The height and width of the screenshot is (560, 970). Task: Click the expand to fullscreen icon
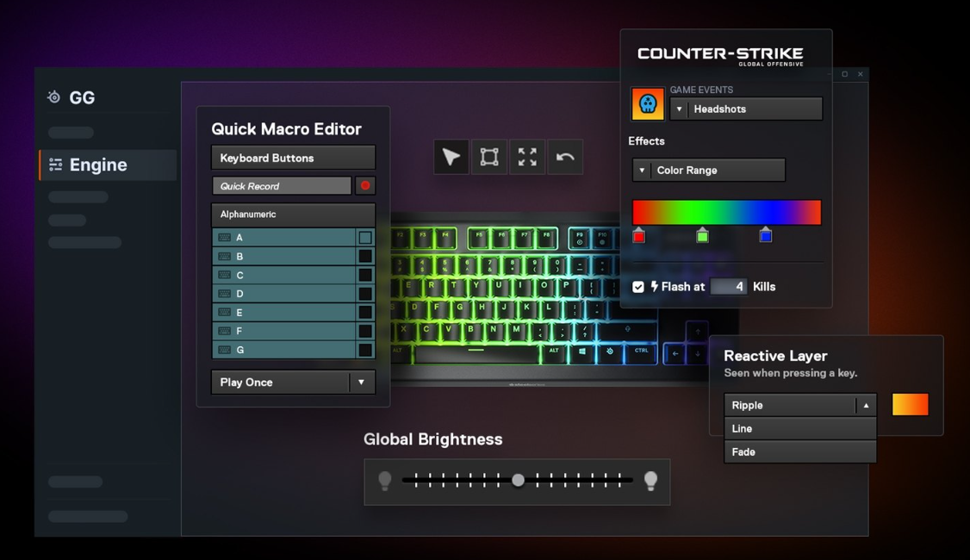pos(527,157)
